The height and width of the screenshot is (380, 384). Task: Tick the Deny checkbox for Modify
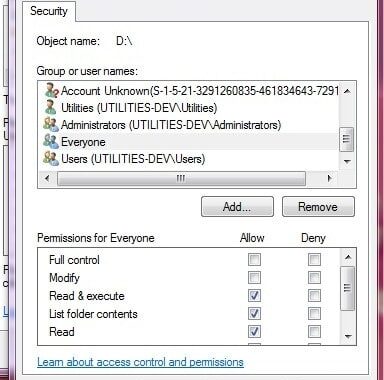click(314, 277)
